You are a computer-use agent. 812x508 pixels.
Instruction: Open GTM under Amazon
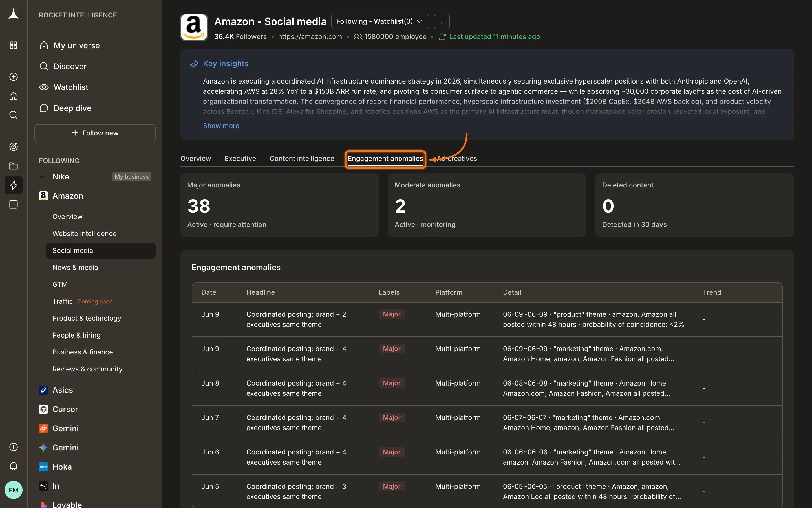(60, 284)
